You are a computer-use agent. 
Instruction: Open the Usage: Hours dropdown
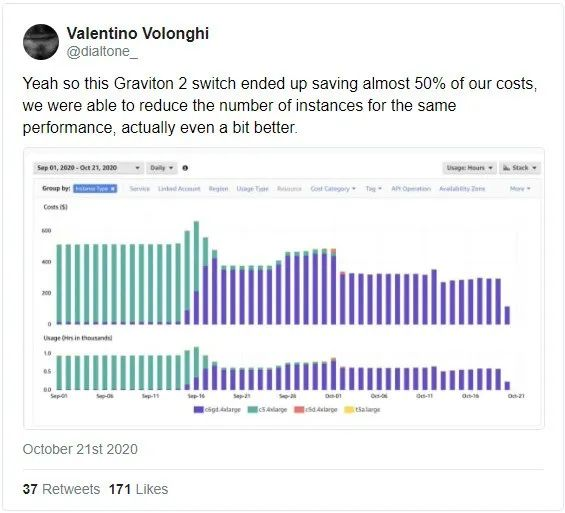point(469,168)
